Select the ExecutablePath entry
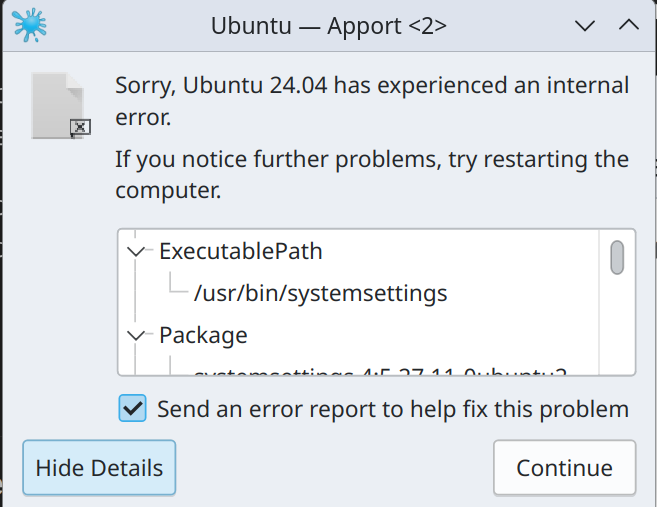This screenshot has width=657, height=507. [x=240, y=251]
